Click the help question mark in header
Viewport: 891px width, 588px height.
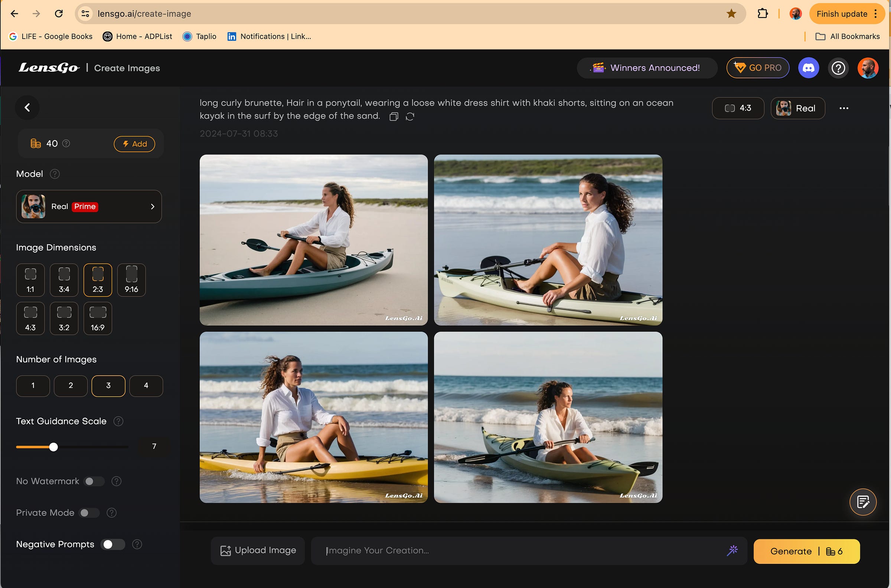(838, 68)
